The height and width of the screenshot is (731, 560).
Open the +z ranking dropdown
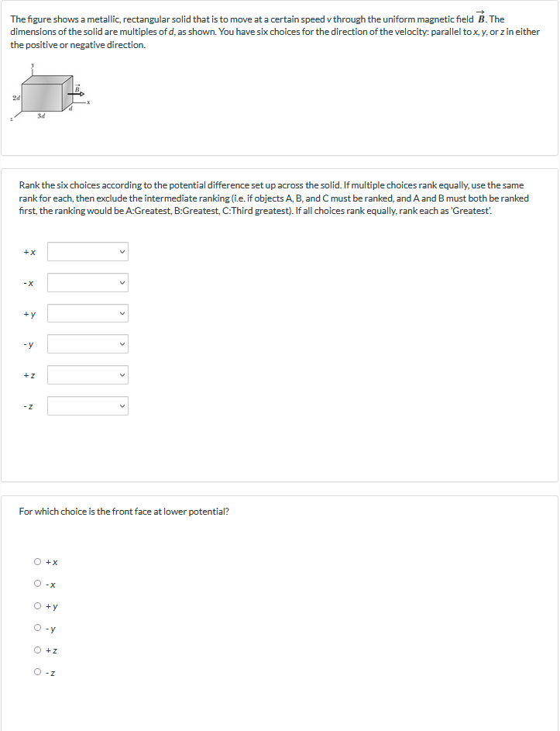pyautogui.click(x=88, y=375)
